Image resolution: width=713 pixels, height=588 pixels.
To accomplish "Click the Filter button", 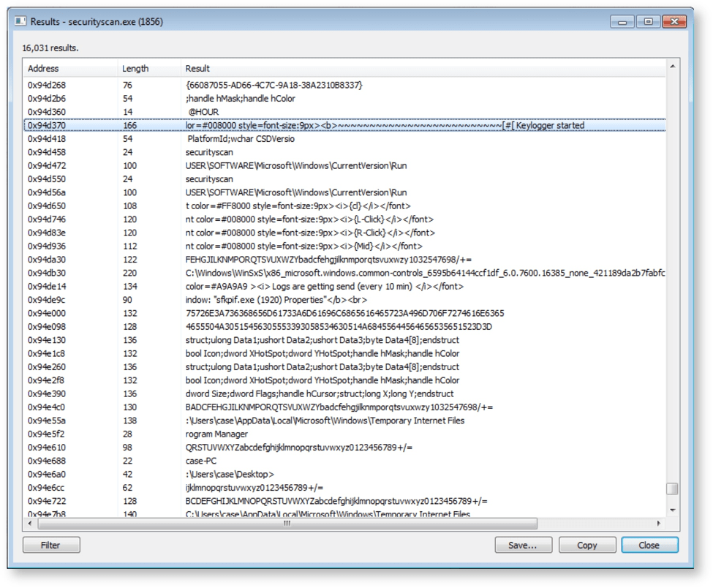I will pyautogui.click(x=51, y=545).
